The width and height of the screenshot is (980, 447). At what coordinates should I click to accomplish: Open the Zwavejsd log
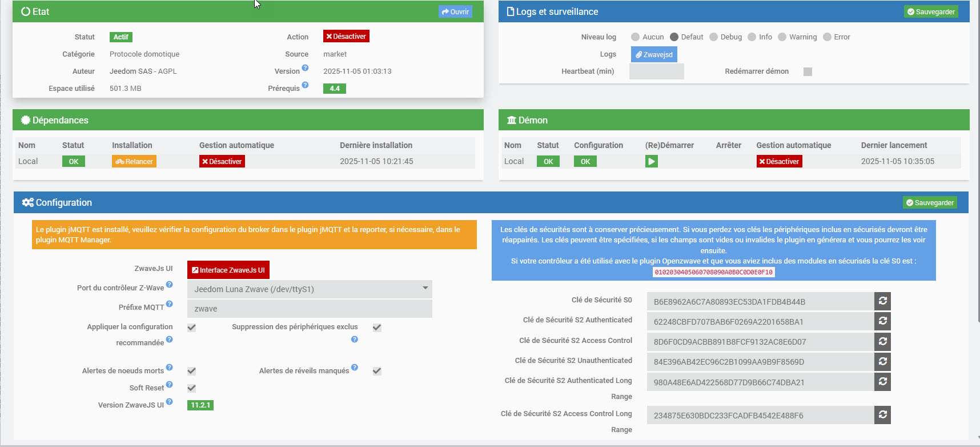tap(654, 54)
